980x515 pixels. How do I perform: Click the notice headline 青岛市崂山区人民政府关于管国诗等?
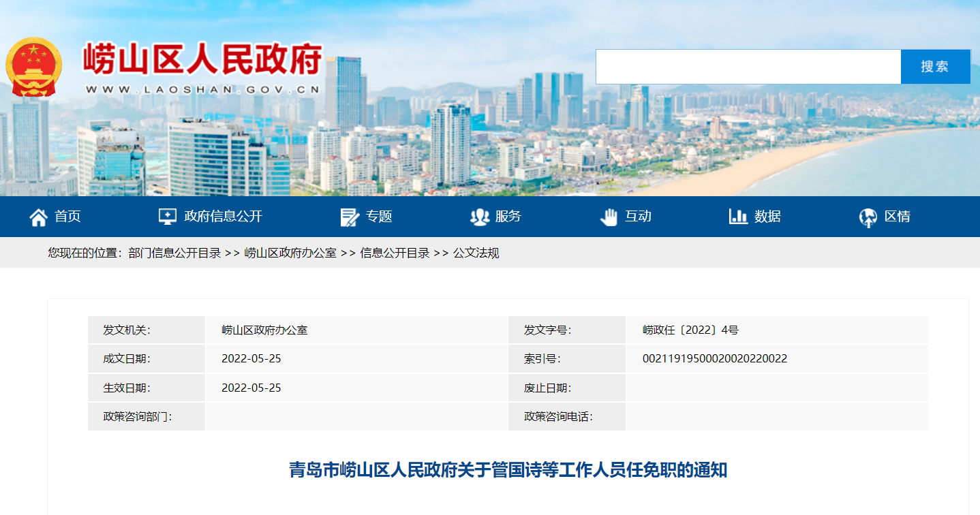(508, 470)
